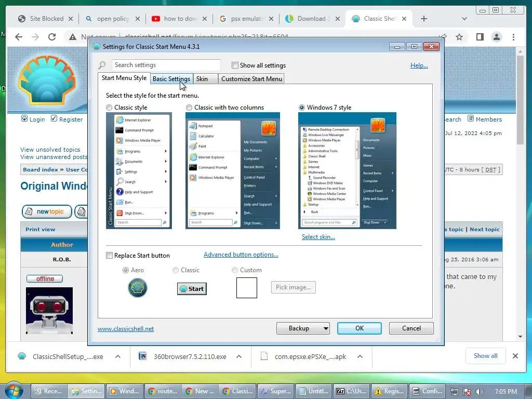Confirm settings with the OK button
This screenshot has width=532, height=399.
(360, 328)
